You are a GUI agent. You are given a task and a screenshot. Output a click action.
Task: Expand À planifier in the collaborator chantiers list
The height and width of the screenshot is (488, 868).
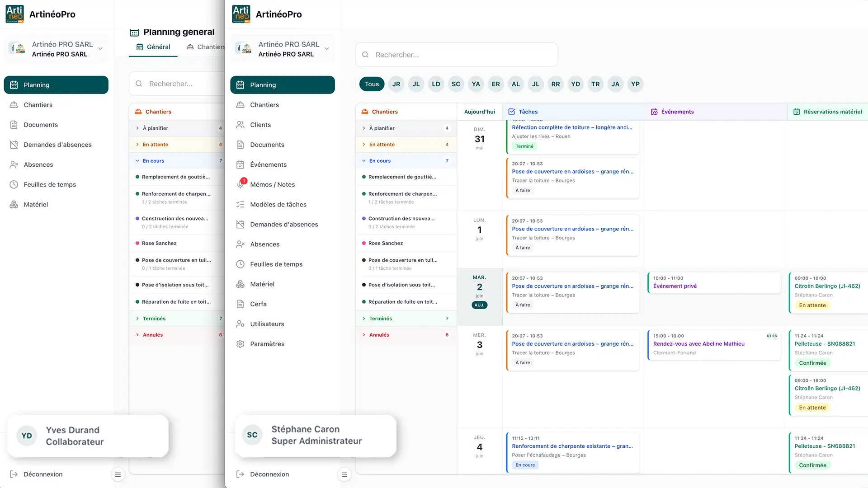[177, 128]
